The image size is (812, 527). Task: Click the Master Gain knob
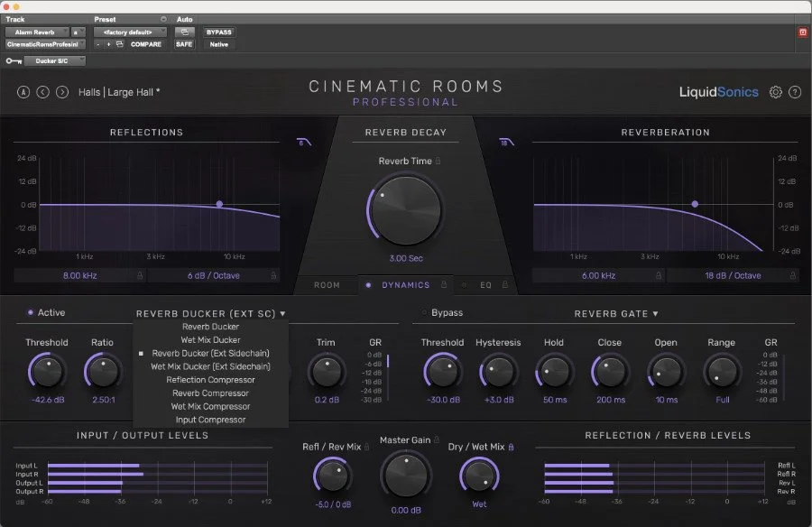coord(406,475)
